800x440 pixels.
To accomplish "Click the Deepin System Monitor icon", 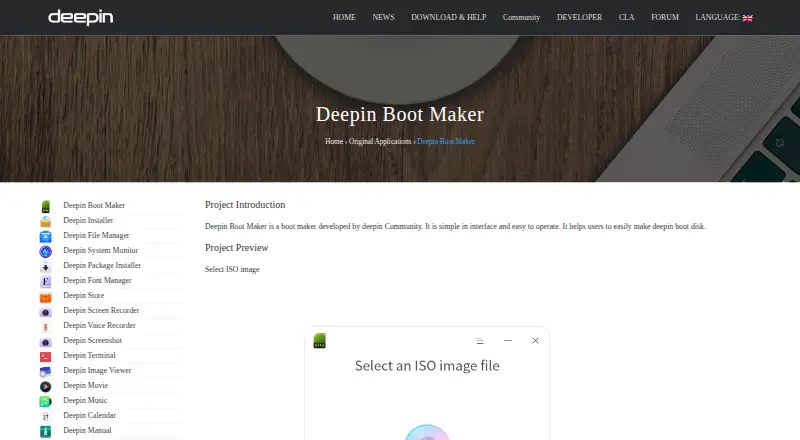I will click(x=45, y=251).
